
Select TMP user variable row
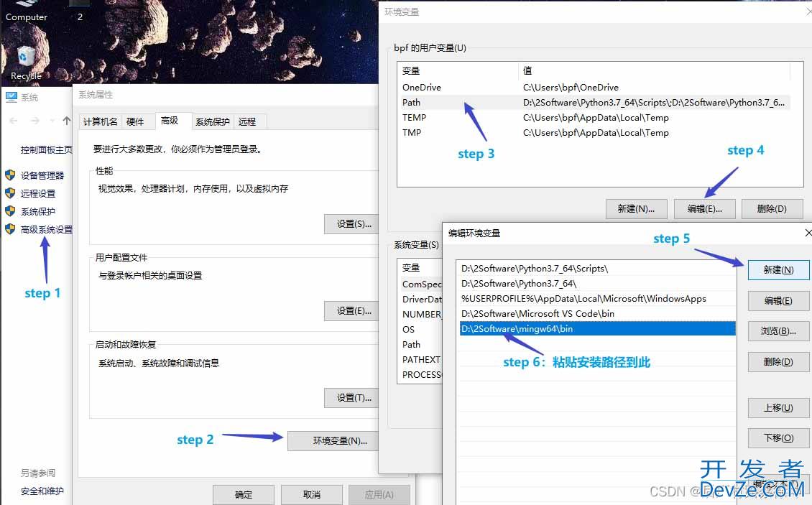(x=594, y=132)
